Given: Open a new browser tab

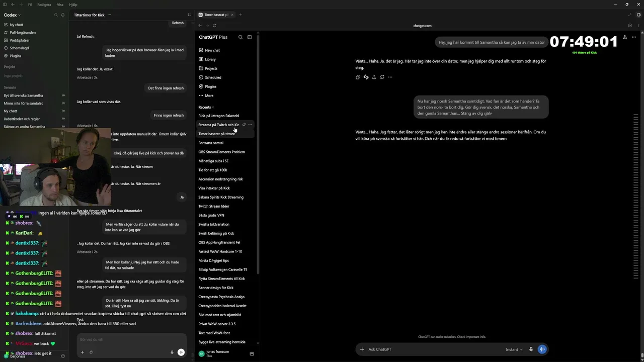Looking at the screenshot, I should pyautogui.click(x=240, y=15).
